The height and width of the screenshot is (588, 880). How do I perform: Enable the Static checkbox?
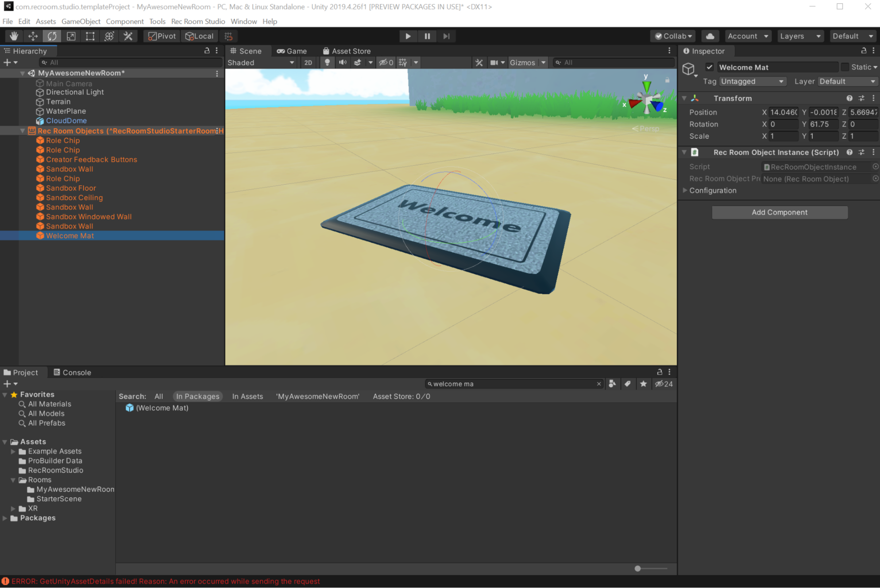coord(845,67)
